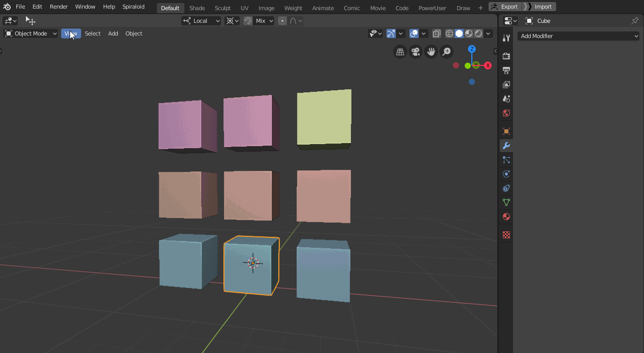Toggle X-ray mode
Screen dimensions: 644x353
(x=436, y=33)
